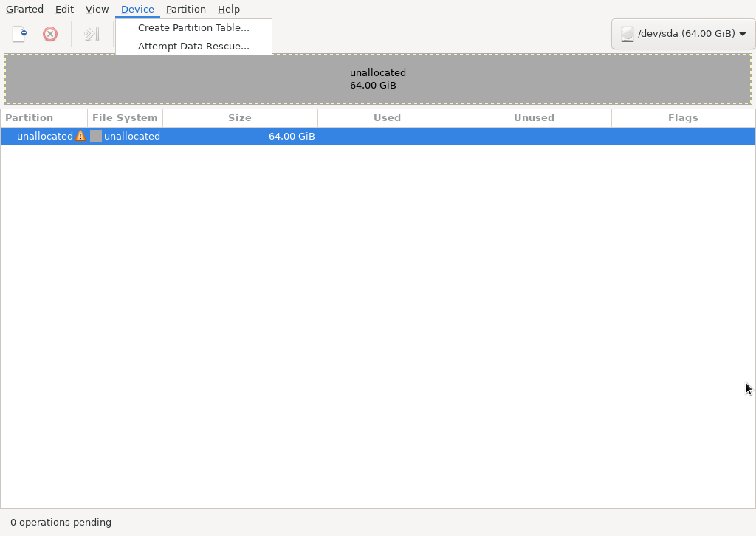The image size is (756, 536).
Task: Click the 64.00 GiB size cell
Action: [292, 136]
